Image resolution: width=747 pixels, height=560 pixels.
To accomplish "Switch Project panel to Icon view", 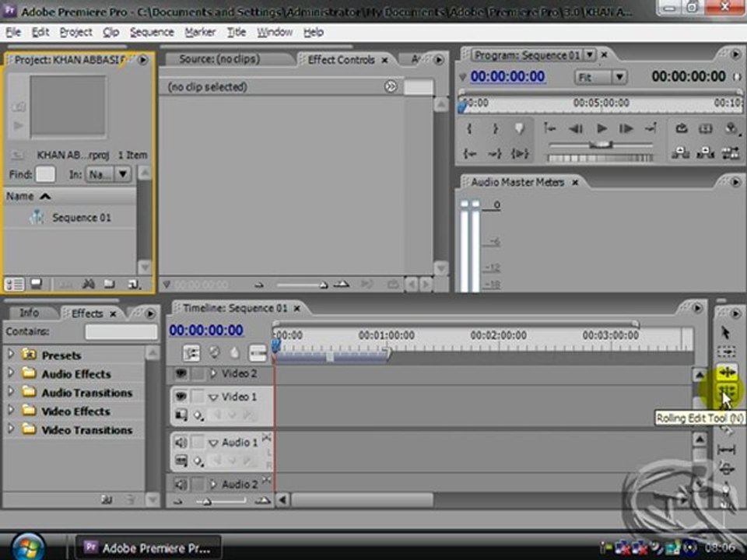I will (37, 285).
